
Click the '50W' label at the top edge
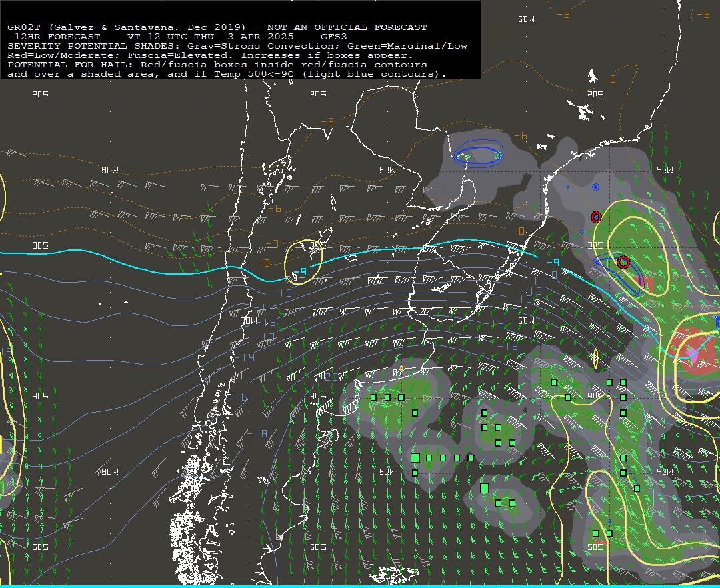[x=526, y=19]
